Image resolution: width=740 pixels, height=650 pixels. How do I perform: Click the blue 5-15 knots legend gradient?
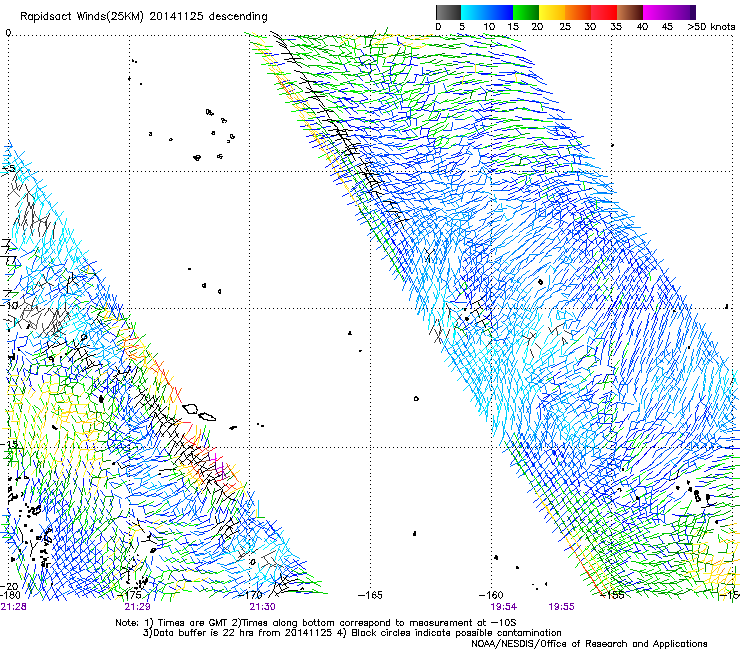click(487, 12)
